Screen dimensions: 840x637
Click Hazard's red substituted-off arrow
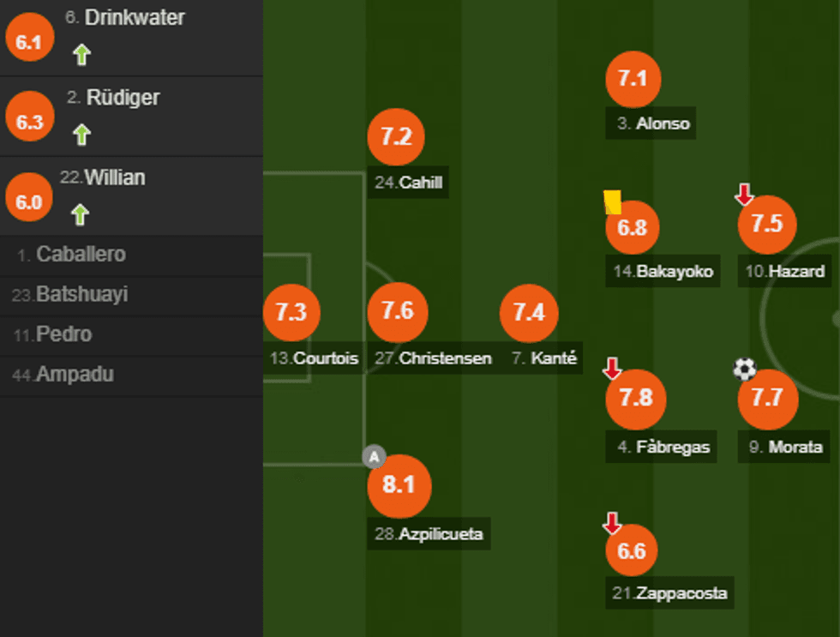[x=744, y=195]
